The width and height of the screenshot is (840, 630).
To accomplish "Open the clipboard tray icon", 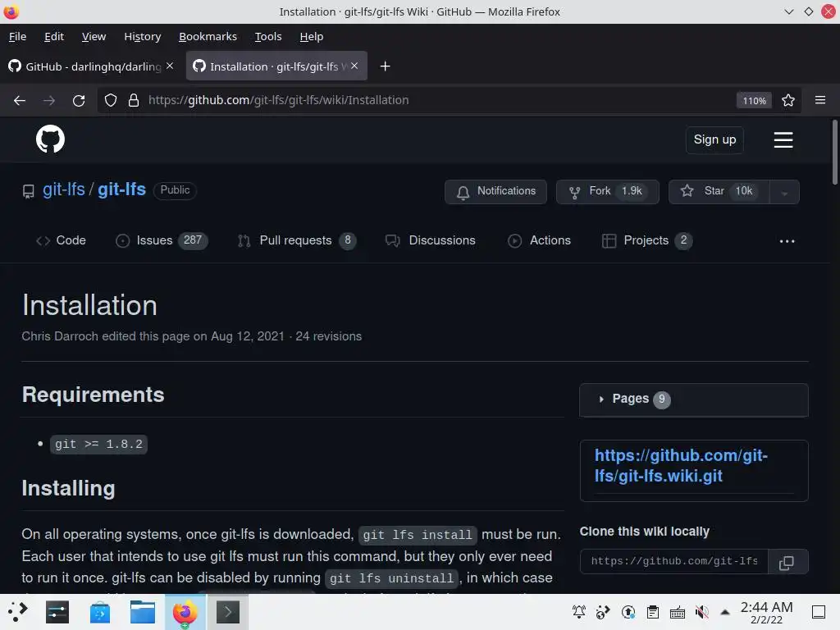I will [652, 612].
